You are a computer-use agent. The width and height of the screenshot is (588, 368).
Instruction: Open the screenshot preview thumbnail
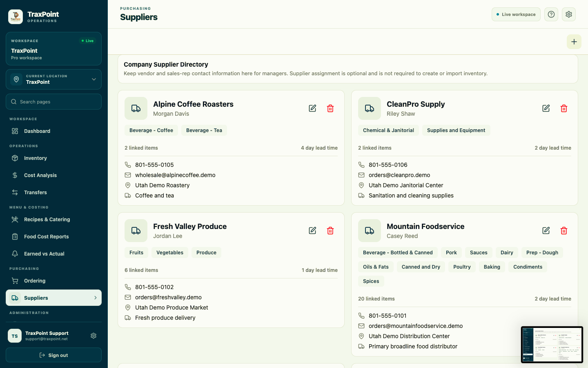click(x=552, y=345)
